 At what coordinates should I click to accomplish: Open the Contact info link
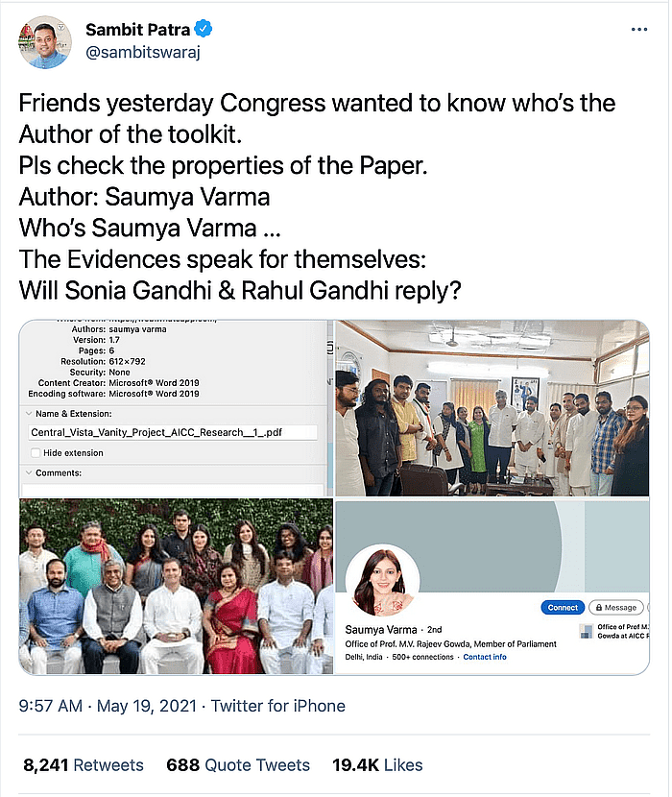click(485, 657)
